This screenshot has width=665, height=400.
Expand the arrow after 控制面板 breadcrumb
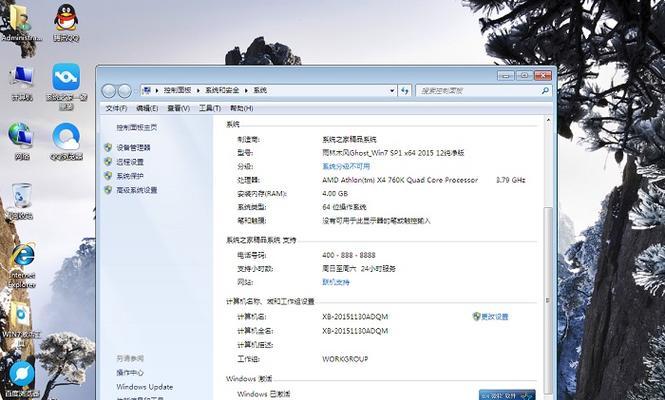(198, 90)
